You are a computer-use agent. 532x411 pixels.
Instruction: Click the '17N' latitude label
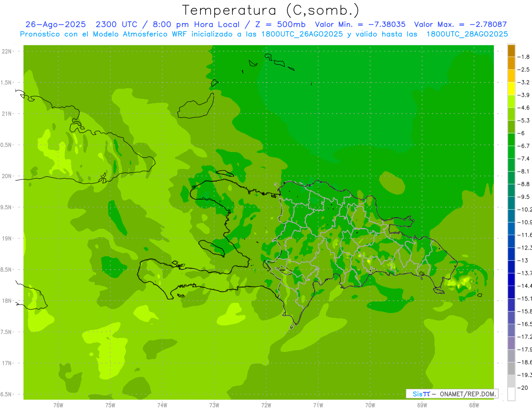click(7, 363)
